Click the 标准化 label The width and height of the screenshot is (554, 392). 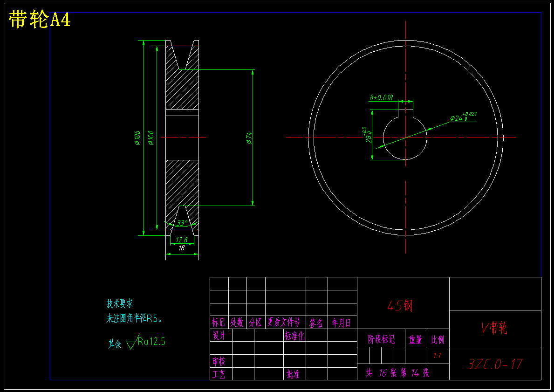coord(294,336)
